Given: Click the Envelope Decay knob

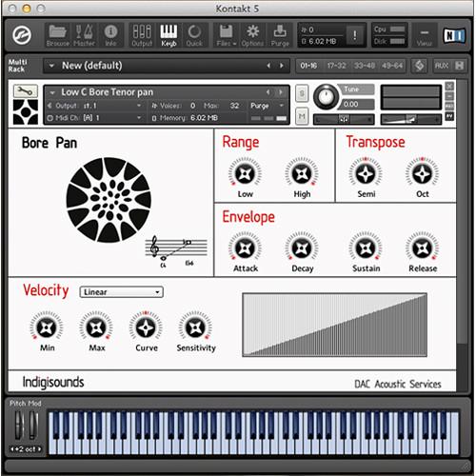Looking at the screenshot, I should click(x=302, y=248).
